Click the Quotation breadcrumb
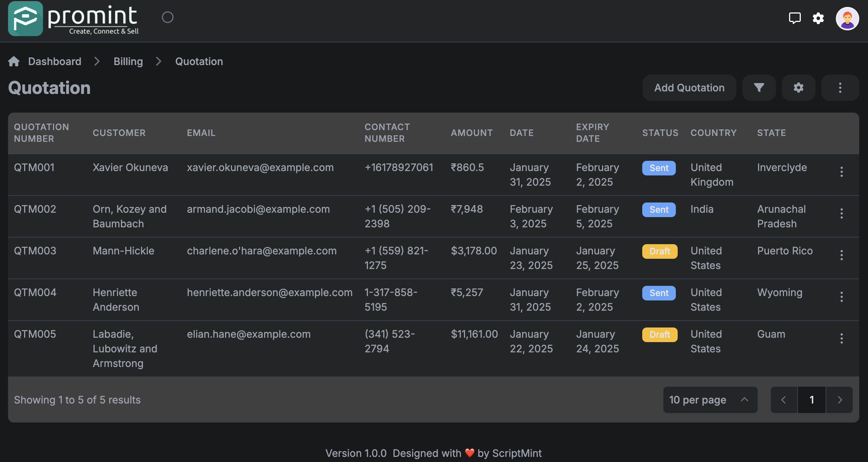Viewport: 868px width, 462px height. [199, 61]
